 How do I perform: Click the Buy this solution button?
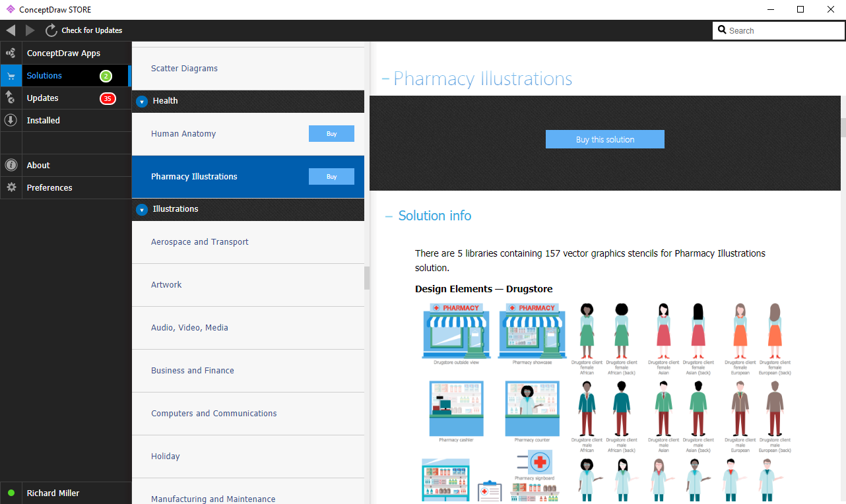(x=605, y=139)
